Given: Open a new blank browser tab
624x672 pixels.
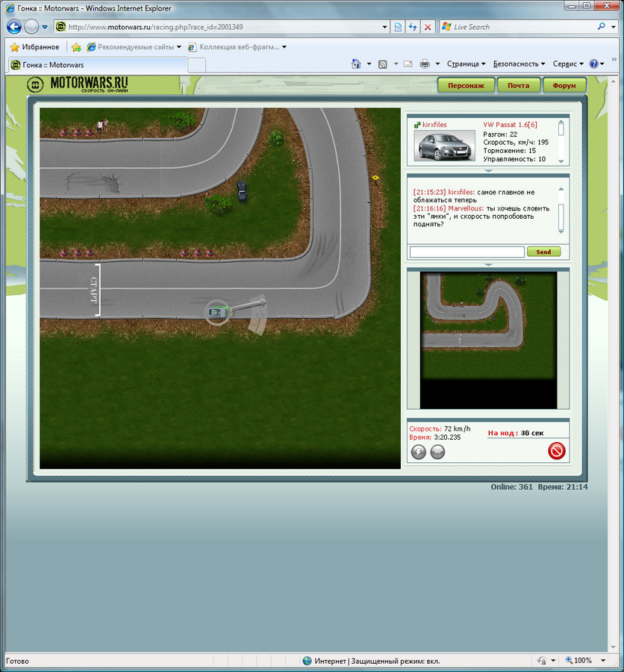Looking at the screenshot, I should [x=197, y=65].
